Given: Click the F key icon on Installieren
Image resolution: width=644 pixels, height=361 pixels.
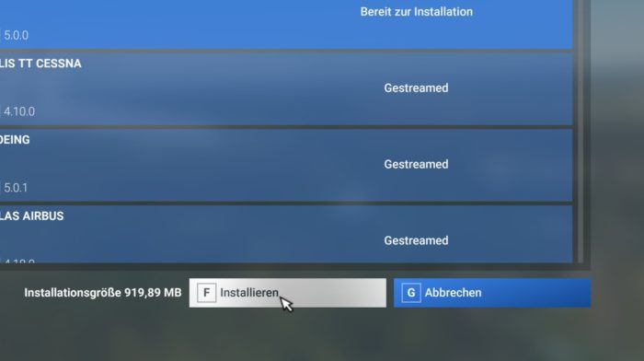Looking at the screenshot, I should point(206,293).
